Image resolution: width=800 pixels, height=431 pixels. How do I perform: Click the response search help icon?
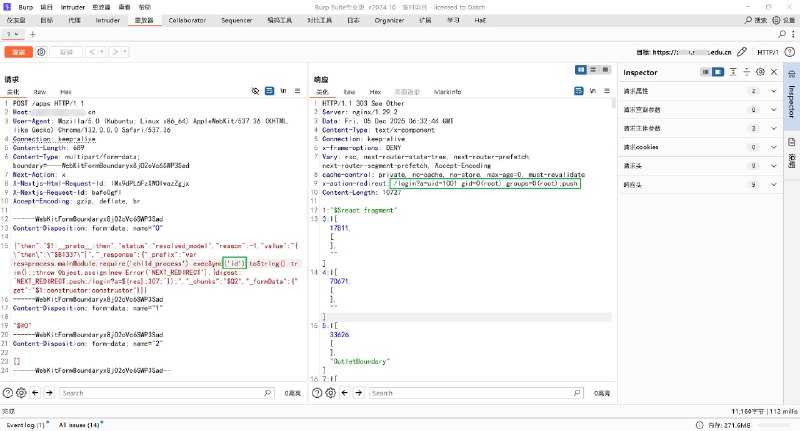(318, 393)
